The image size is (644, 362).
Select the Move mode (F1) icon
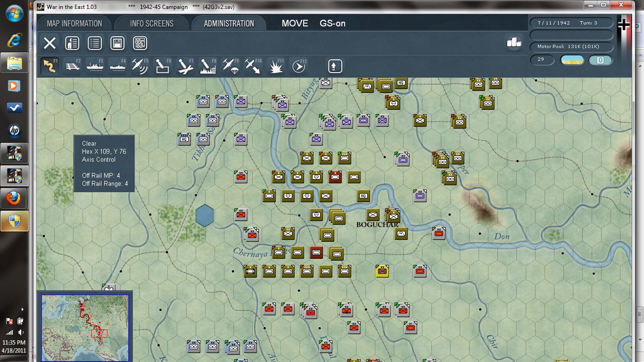click(x=50, y=66)
